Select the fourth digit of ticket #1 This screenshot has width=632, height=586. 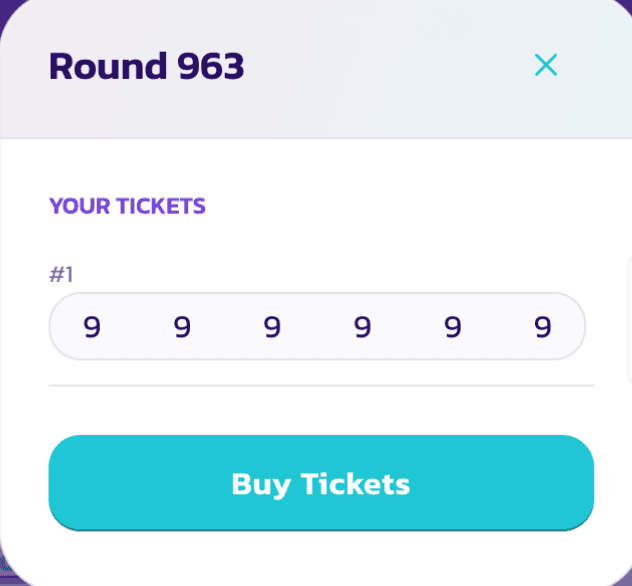362,327
